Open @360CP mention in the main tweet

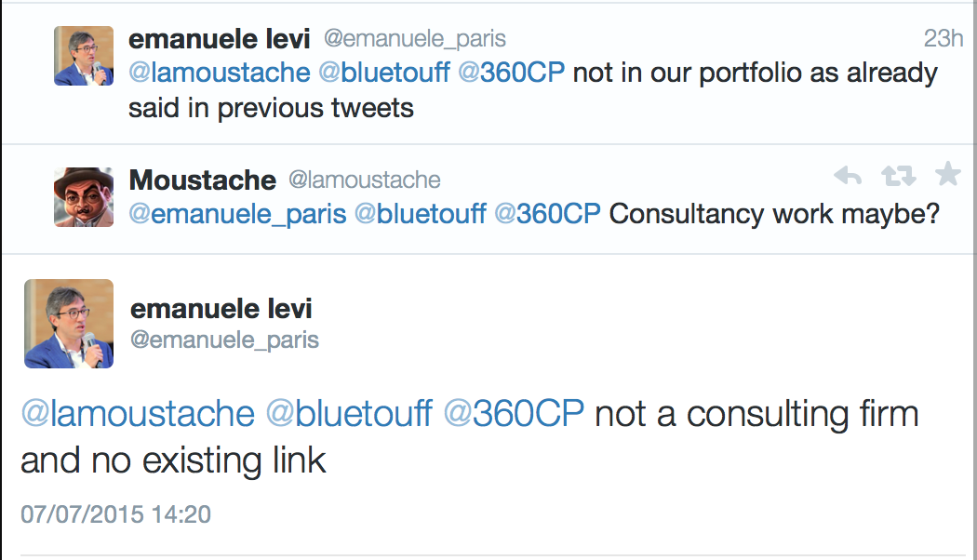click(x=514, y=414)
